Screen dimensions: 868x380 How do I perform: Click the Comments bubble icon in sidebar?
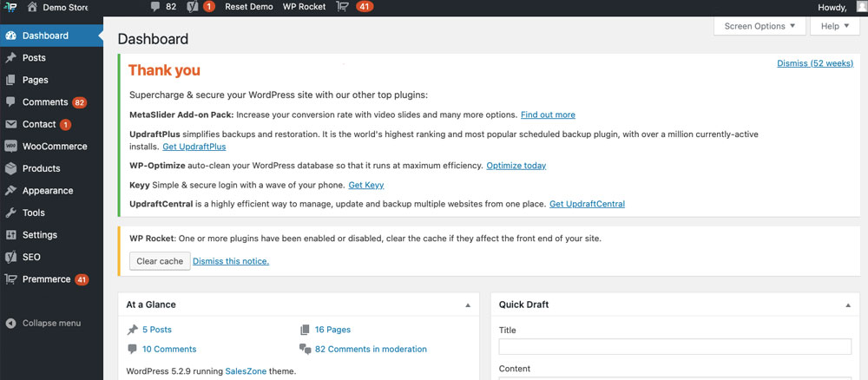coord(10,102)
